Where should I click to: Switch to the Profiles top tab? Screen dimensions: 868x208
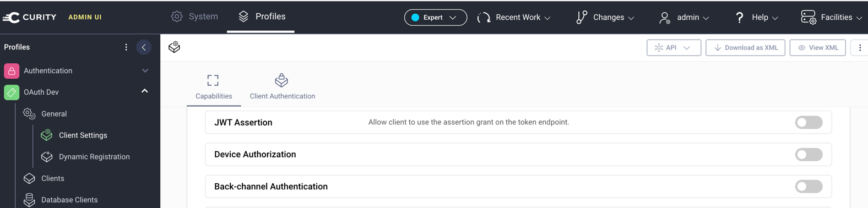click(x=262, y=17)
